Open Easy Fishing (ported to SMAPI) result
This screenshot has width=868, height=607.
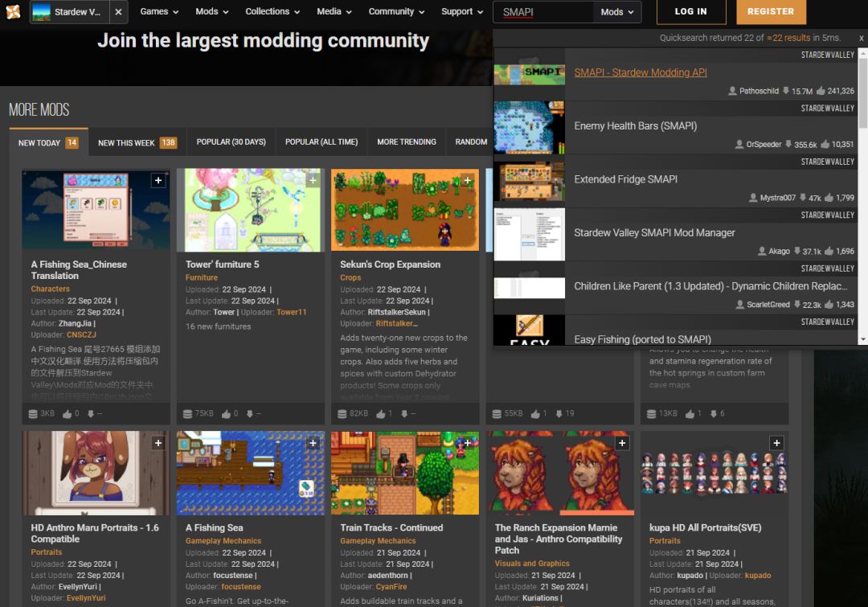pyautogui.click(x=642, y=339)
